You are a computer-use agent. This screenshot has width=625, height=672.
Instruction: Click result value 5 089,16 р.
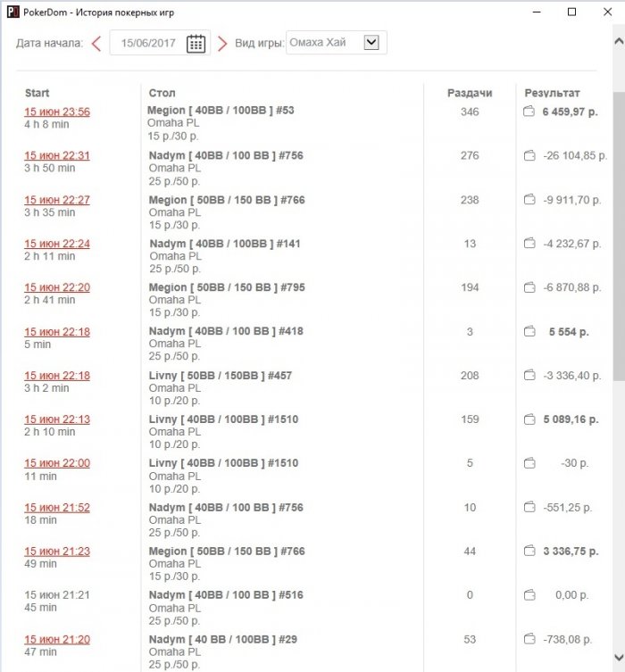(571, 419)
